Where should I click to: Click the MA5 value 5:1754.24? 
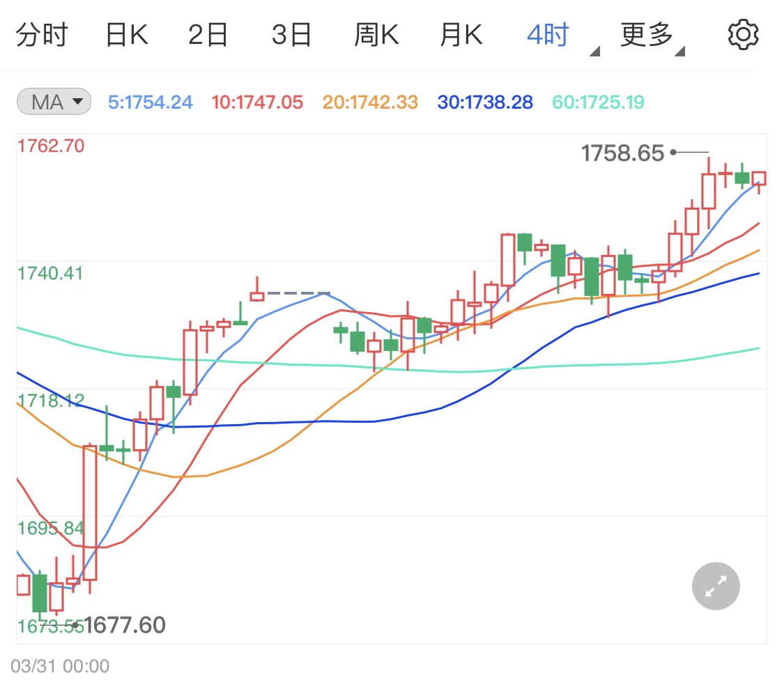150,102
